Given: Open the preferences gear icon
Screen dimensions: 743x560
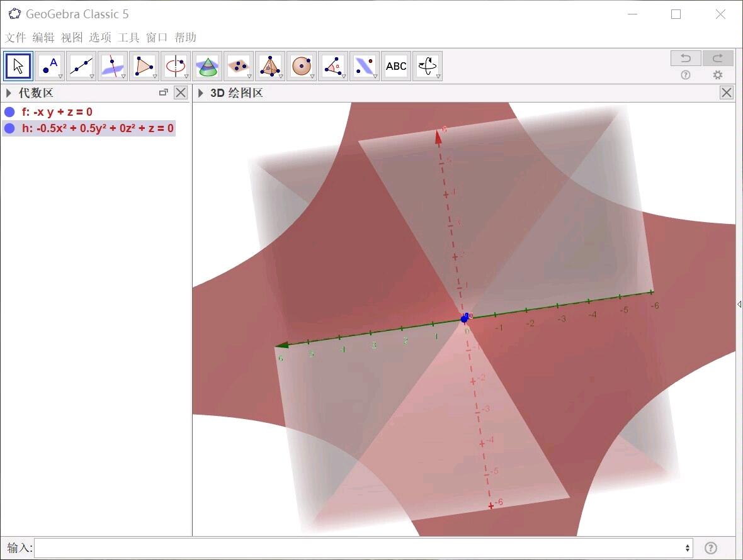Looking at the screenshot, I should [718, 75].
